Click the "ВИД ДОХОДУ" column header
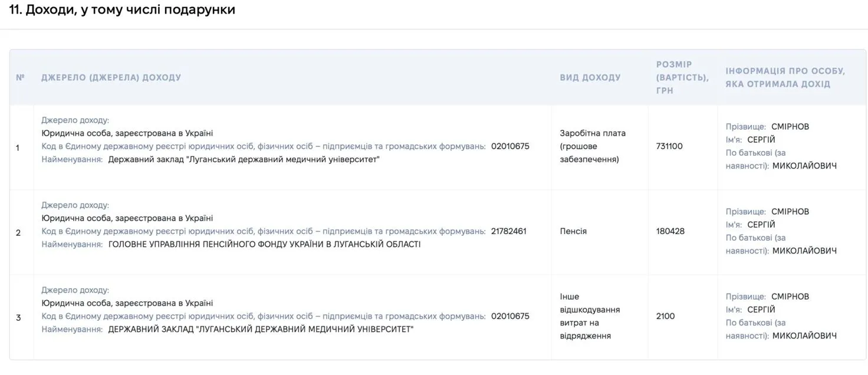 tap(590, 77)
